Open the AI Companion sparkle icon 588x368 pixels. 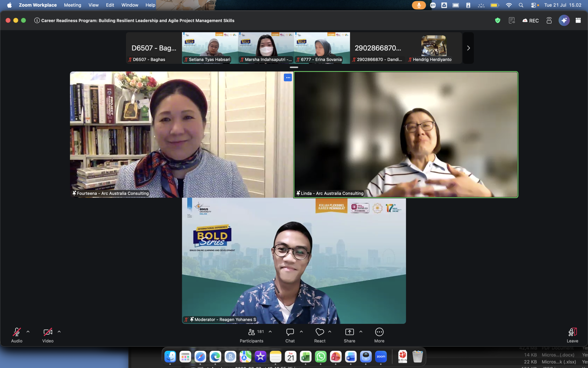[564, 21]
